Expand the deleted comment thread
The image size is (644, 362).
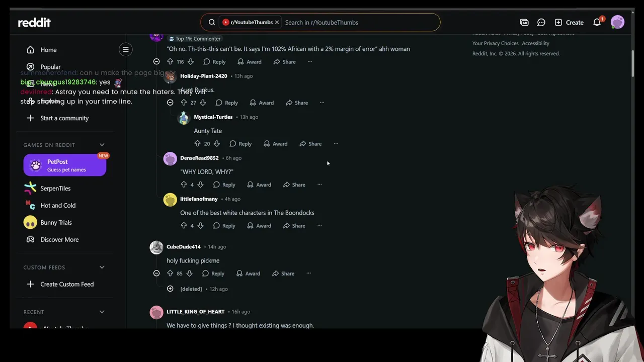point(170,289)
